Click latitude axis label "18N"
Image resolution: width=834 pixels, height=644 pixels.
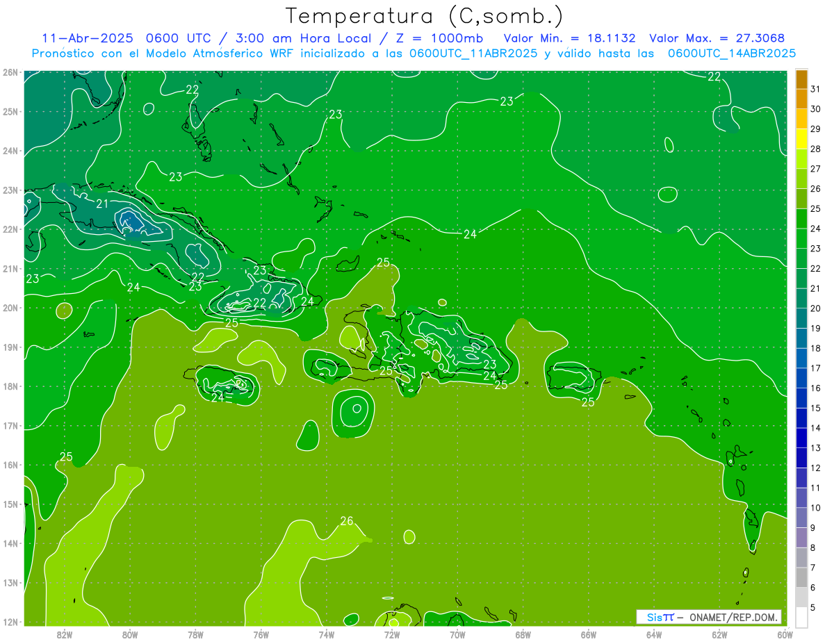[x=10, y=386]
